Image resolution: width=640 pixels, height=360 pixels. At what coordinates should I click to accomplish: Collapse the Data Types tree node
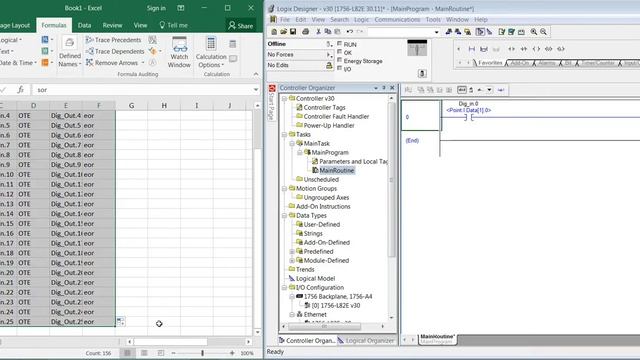[x=284, y=216]
